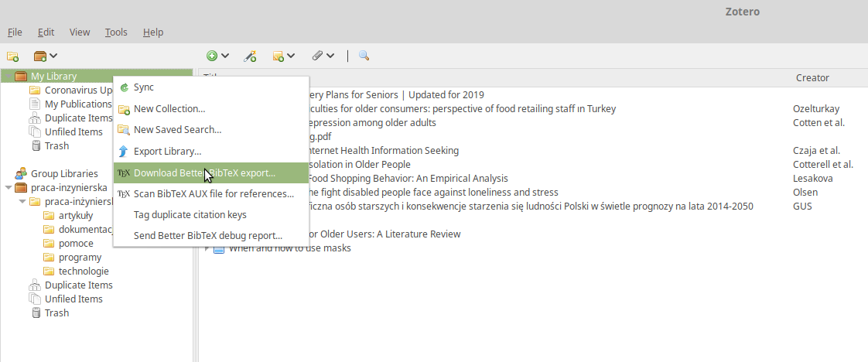Open the View menu

[x=80, y=32]
